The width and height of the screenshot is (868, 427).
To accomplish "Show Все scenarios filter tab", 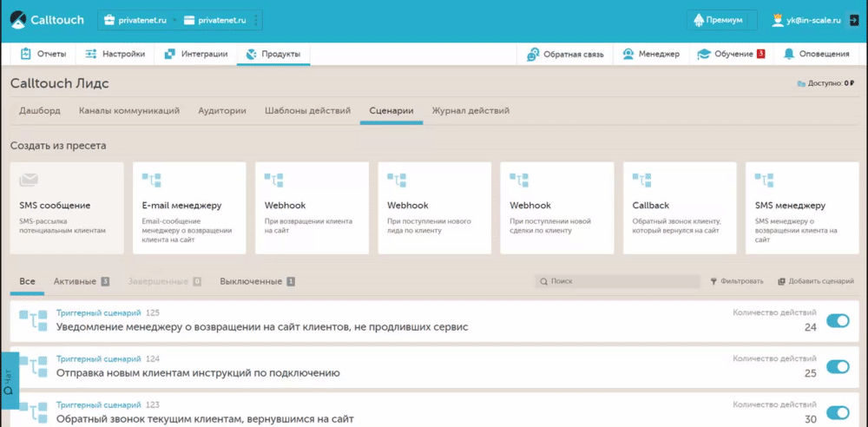I will pos(27,281).
